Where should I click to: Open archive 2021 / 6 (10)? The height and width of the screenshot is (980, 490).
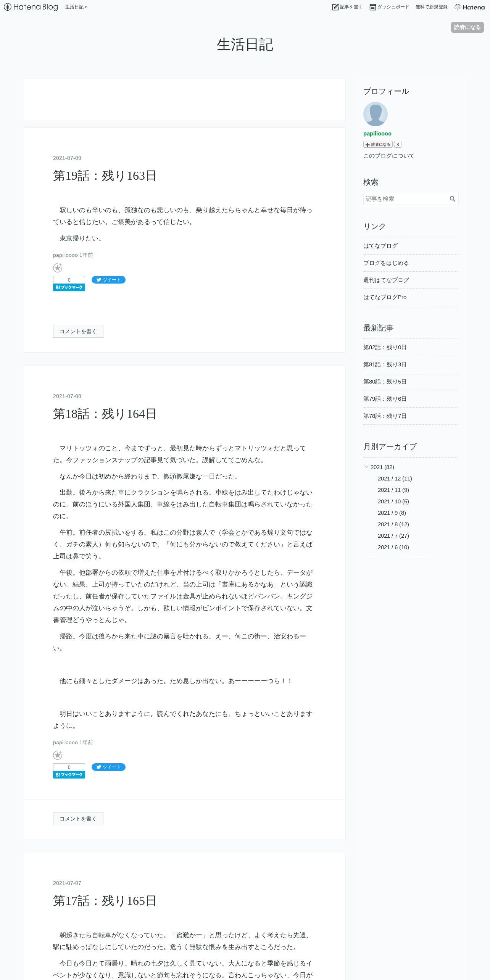point(393,547)
